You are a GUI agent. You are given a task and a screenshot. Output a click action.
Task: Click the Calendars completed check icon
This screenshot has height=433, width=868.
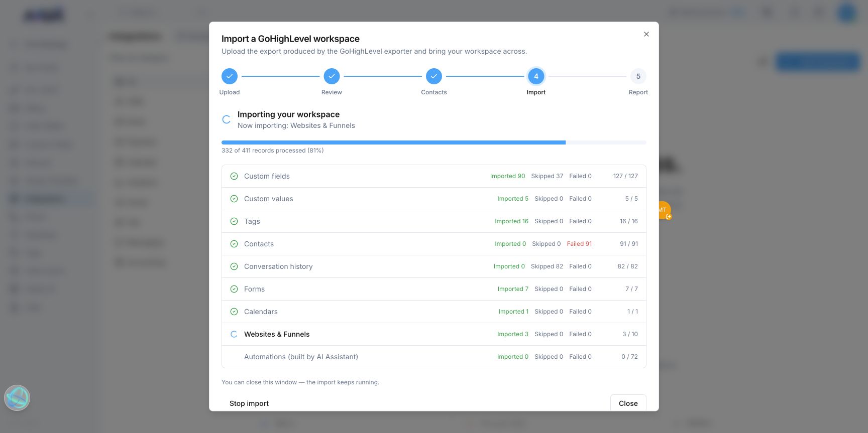click(x=234, y=312)
